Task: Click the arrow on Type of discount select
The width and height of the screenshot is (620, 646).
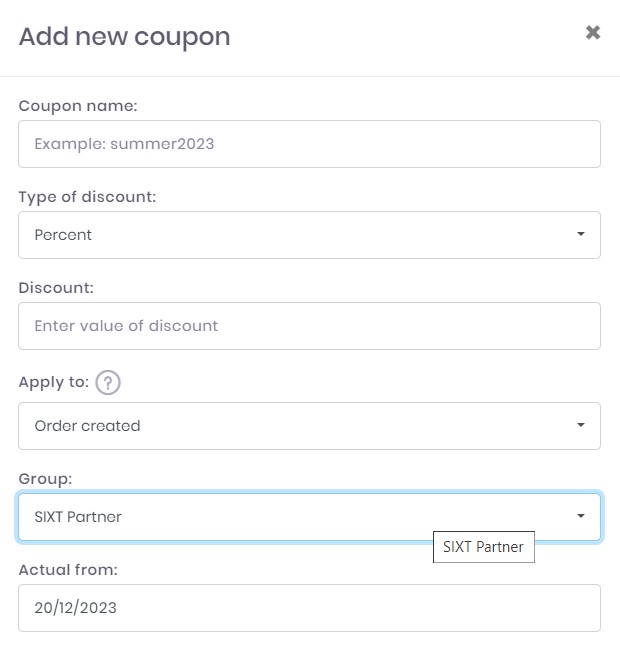Action: coord(580,235)
